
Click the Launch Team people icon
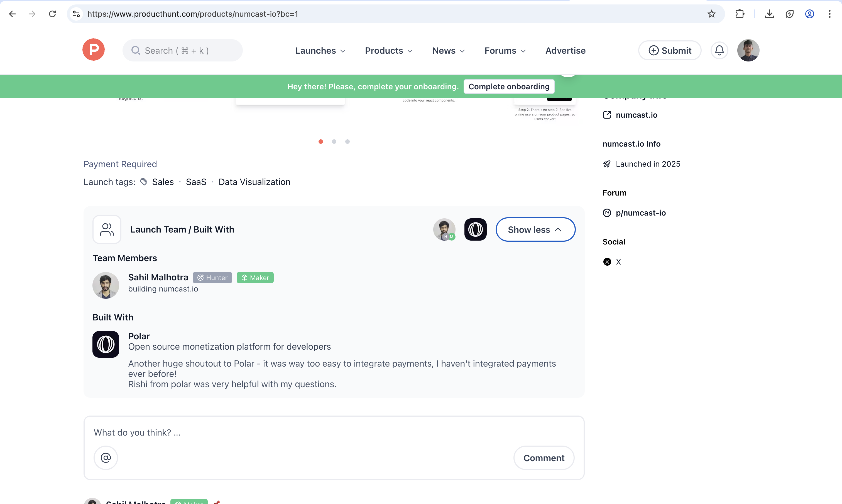[x=106, y=229]
